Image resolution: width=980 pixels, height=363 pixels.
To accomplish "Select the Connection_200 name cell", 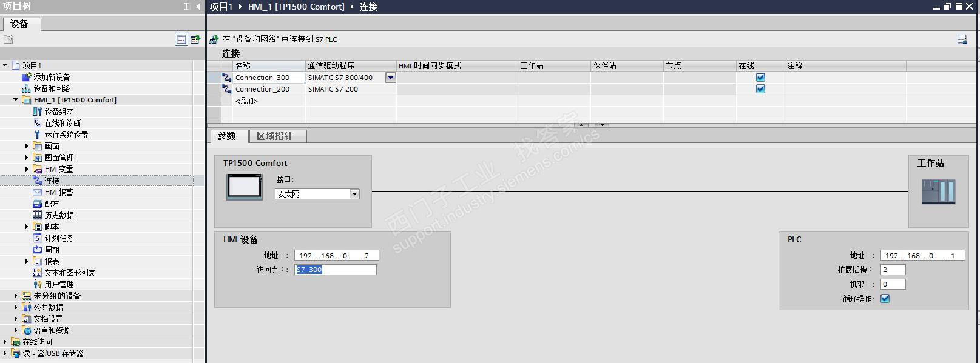I will [269, 89].
